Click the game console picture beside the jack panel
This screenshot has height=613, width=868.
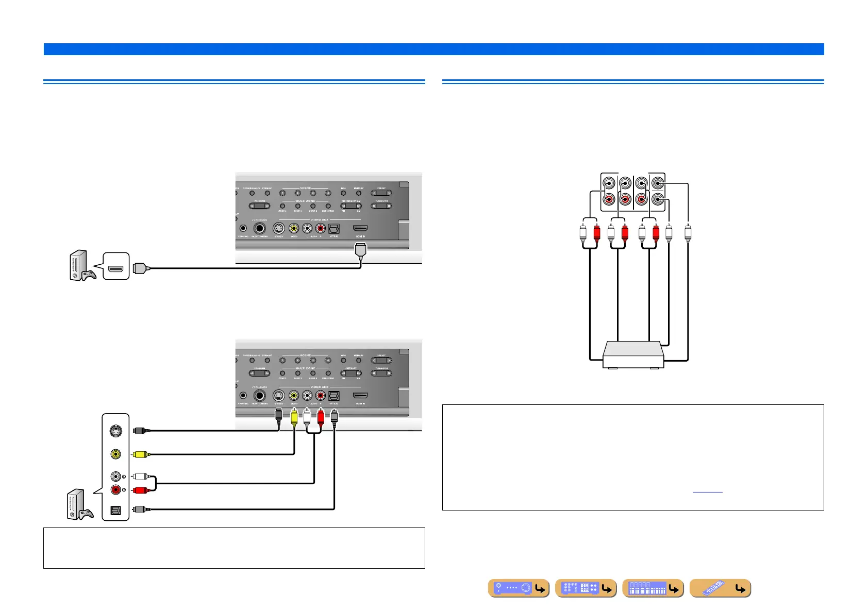(x=80, y=505)
